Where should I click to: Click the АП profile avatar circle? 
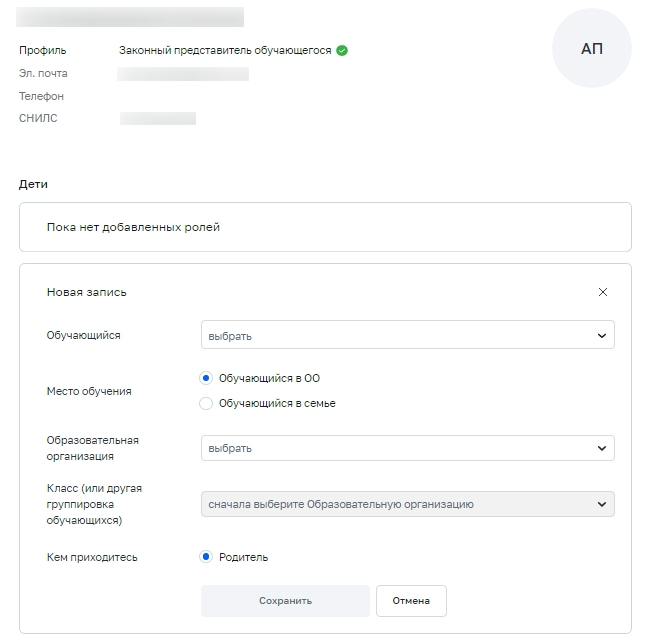(x=591, y=49)
